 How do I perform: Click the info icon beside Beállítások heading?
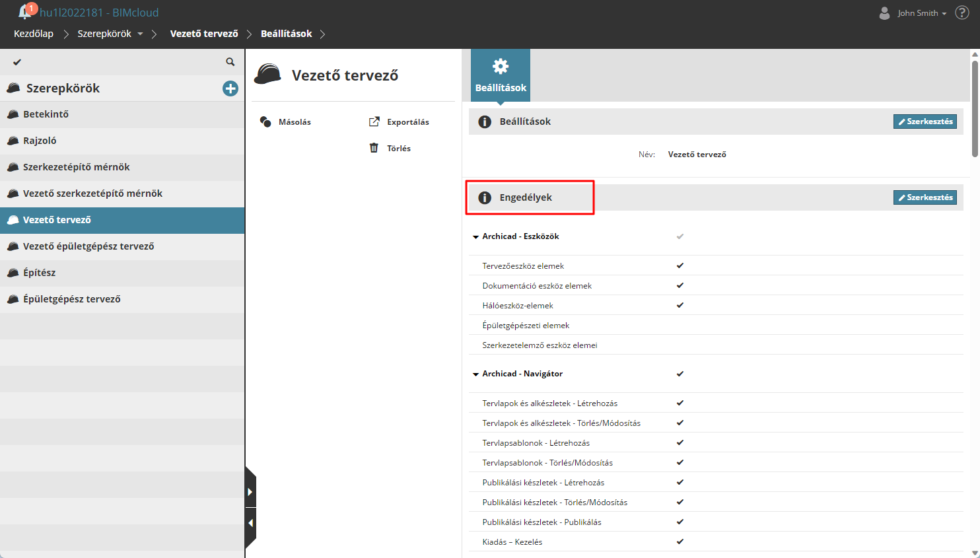click(x=485, y=122)
